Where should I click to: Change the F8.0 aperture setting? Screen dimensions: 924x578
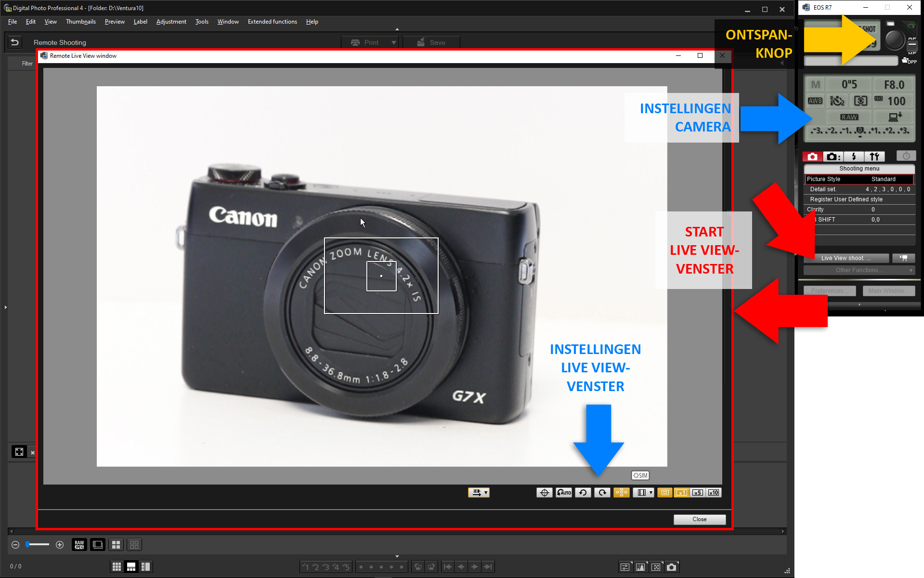coord(894,85)
